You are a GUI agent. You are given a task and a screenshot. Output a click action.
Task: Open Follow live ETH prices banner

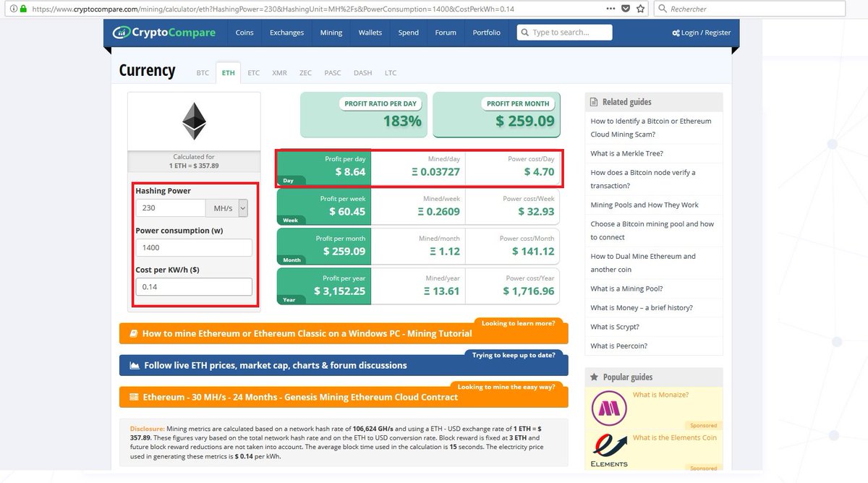(344, 365)
